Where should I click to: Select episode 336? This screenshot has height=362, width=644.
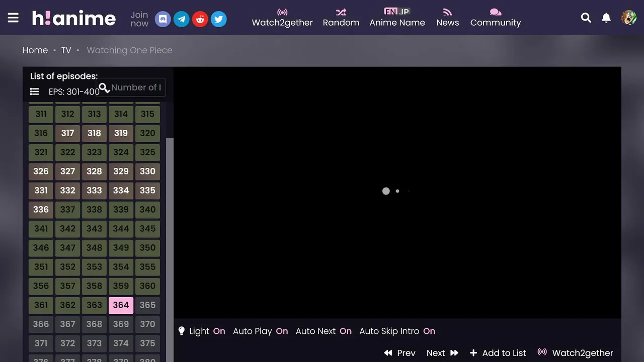(41, 210)
